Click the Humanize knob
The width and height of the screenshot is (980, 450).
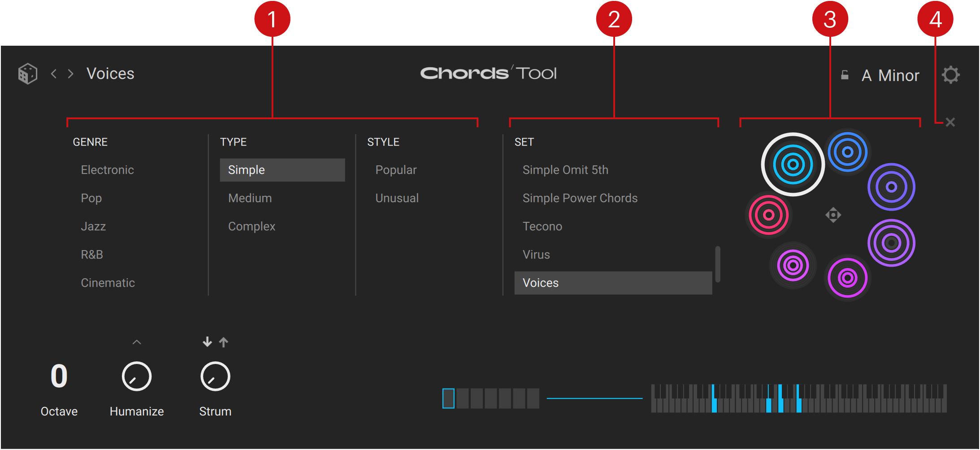point(137,376)
